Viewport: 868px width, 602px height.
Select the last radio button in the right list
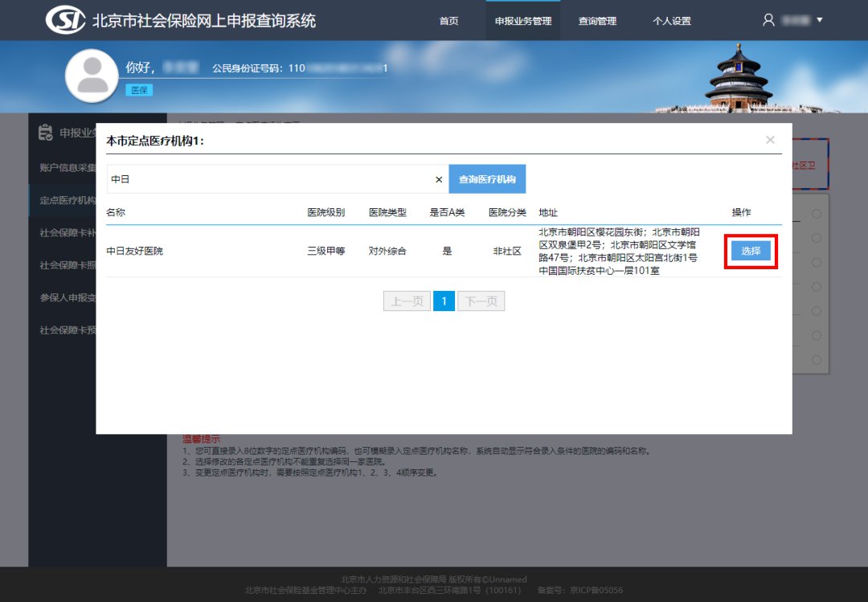coord(816,359)
